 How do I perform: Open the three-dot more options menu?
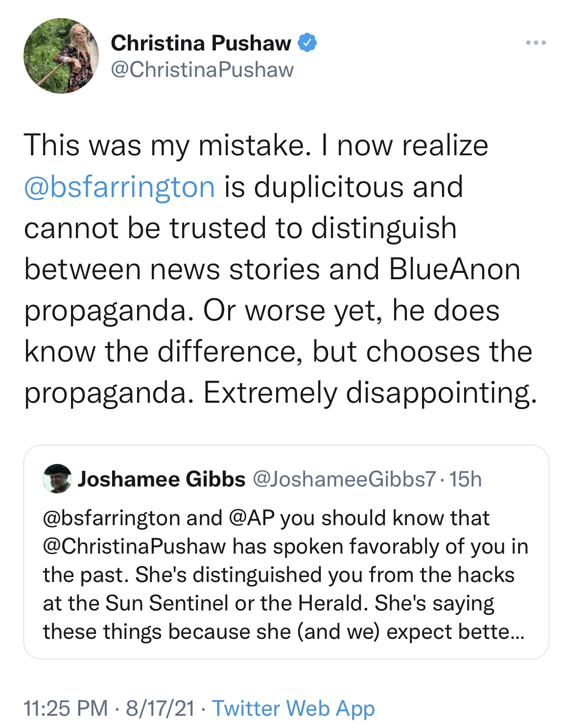[536, 43]
